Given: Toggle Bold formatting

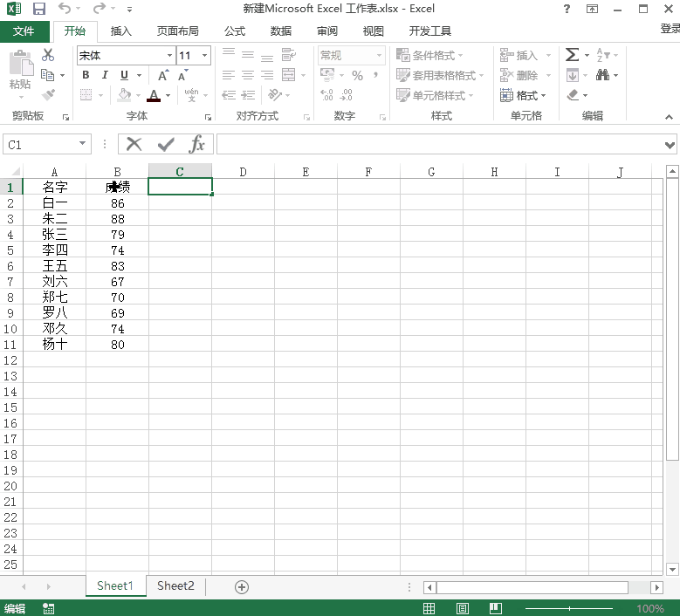Looking at the screenshot, I should click(x=86, y=75).
